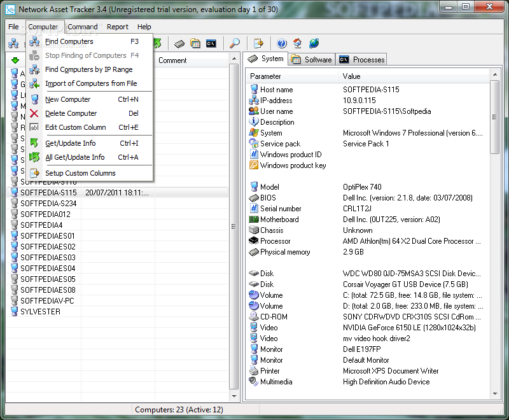This screenshot has height=420, width=509.
Task: Click the Value column header
Action: pos(414,76)
